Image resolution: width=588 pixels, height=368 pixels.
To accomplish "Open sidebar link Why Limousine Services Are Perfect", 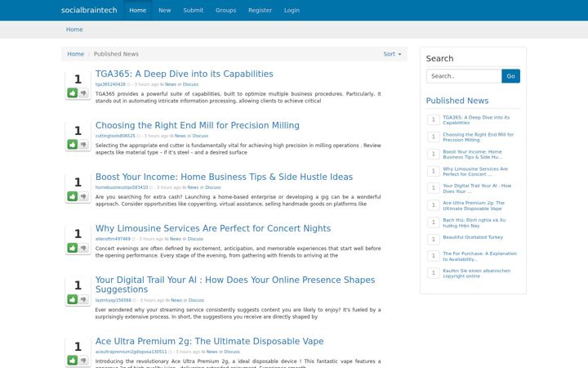I will pos(475,171).
